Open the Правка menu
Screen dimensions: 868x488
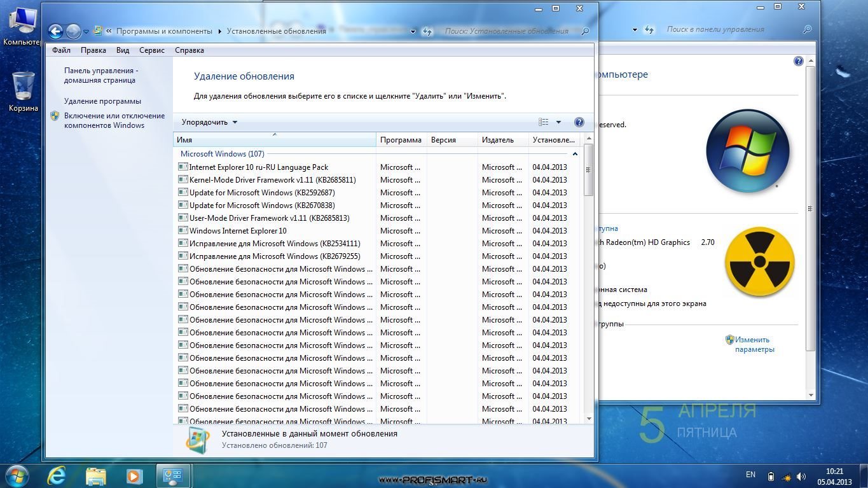click(x=93, y=50)
